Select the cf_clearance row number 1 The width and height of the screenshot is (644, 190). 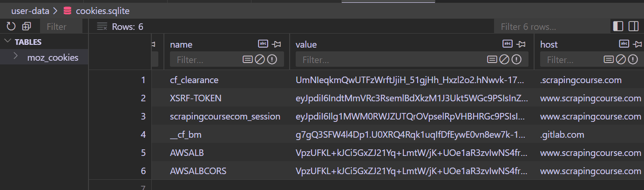click(x=143, y=80)
